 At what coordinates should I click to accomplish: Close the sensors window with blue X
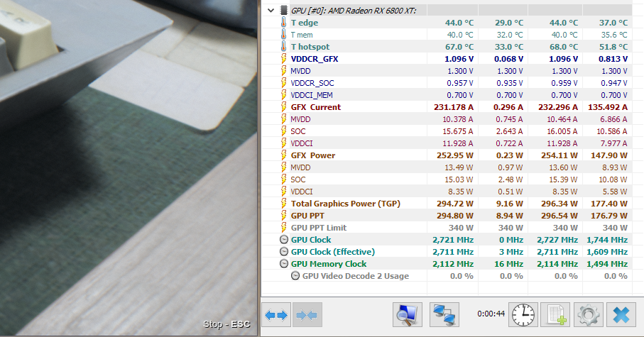click(621, 315)
